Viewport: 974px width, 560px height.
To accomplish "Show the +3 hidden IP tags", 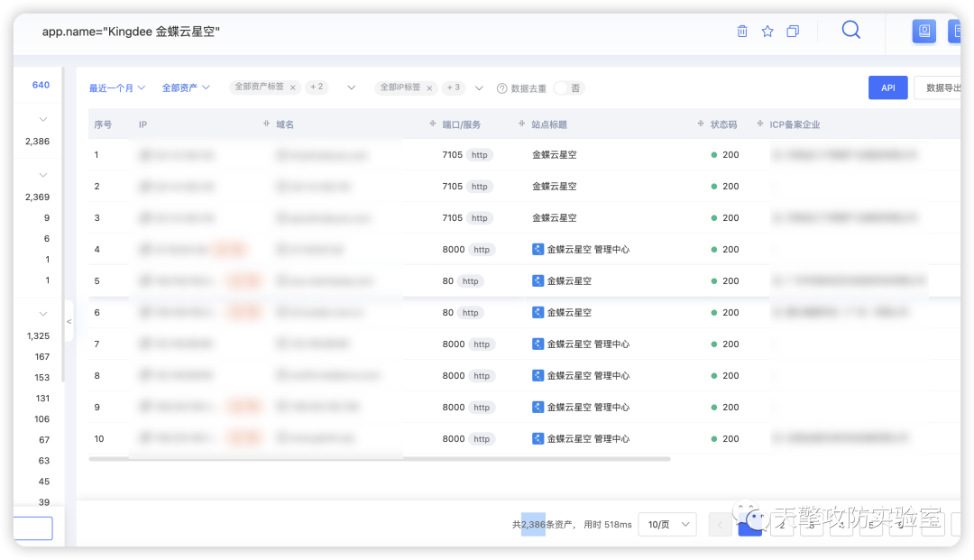I will [x=454, y=88].
